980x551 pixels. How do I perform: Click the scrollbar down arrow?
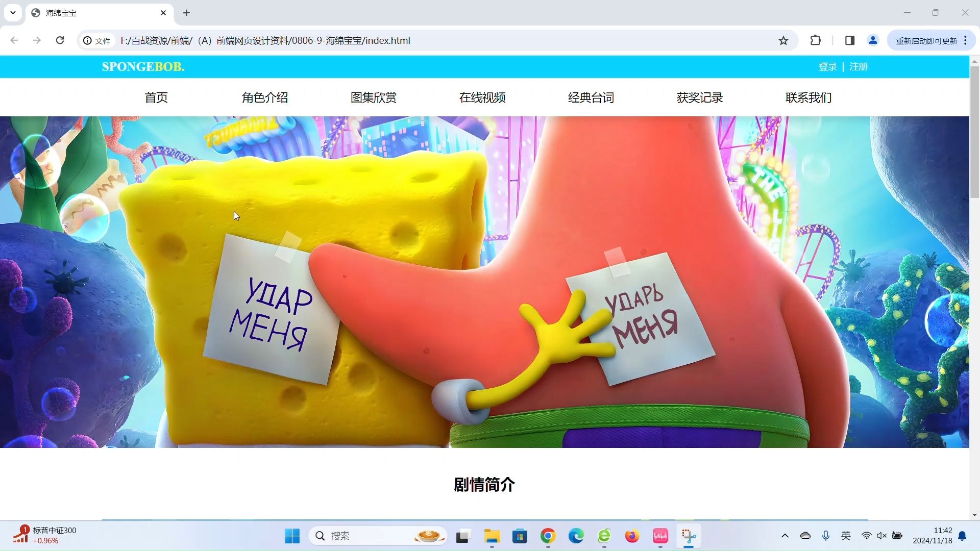click(x=974, y=515)
